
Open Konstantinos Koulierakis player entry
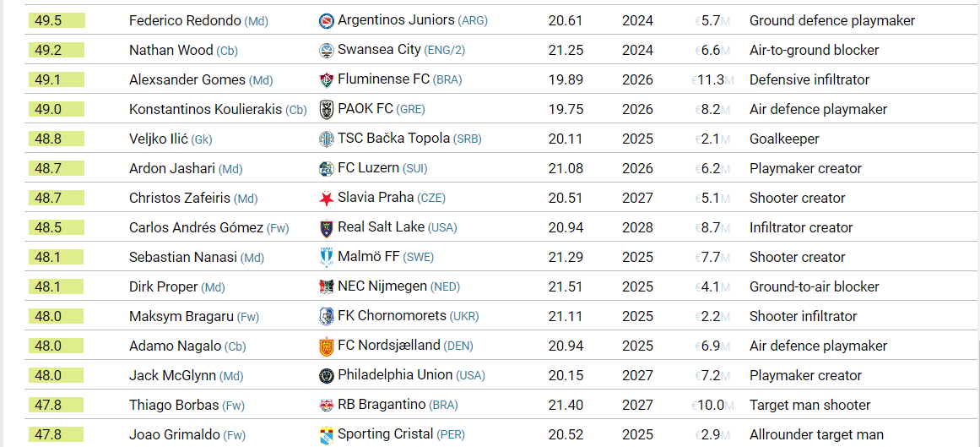[x=206, y=110]
